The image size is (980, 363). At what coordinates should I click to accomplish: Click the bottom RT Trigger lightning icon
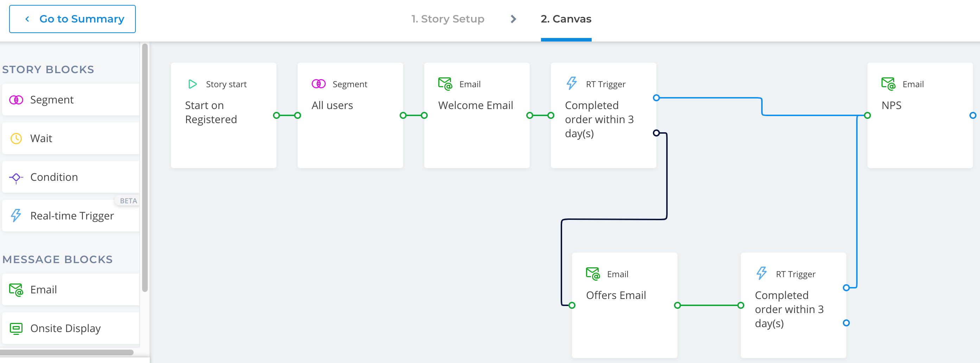[x=761, y=273]
